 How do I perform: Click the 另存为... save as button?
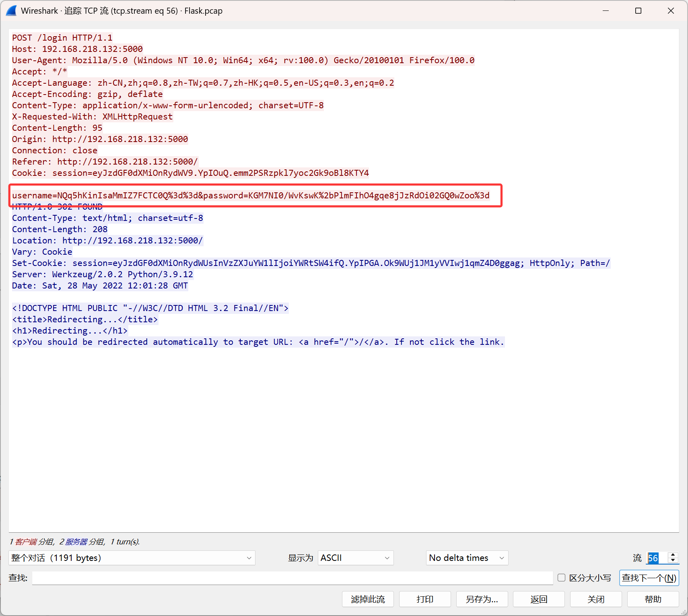point(482,599)
